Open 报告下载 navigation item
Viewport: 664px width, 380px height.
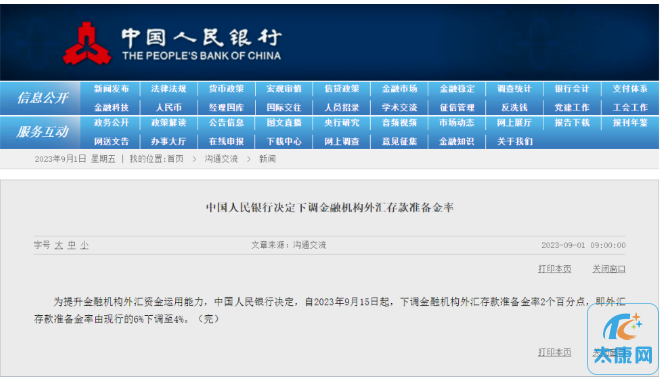572,123
